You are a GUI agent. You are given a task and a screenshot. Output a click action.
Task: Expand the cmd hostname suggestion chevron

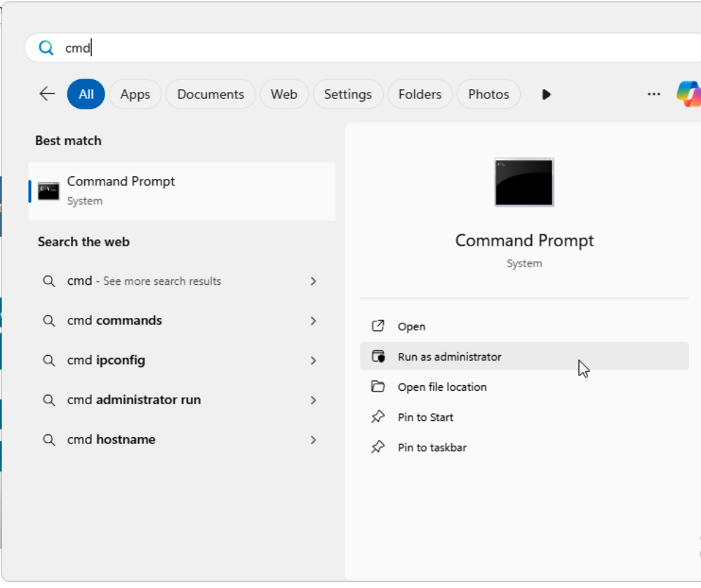coord(313,440)
